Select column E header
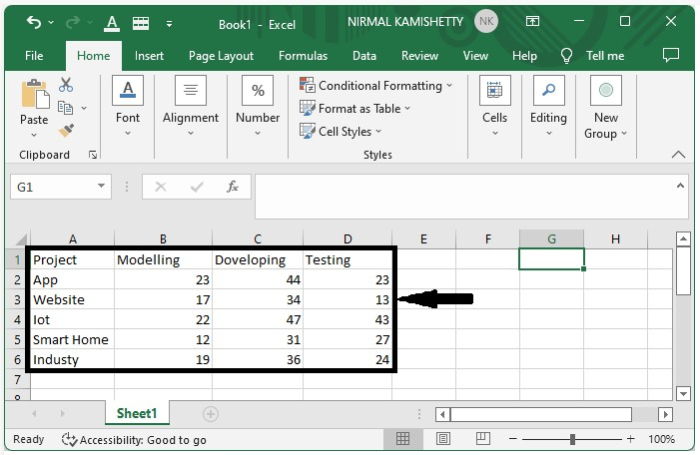 [424, 239]
